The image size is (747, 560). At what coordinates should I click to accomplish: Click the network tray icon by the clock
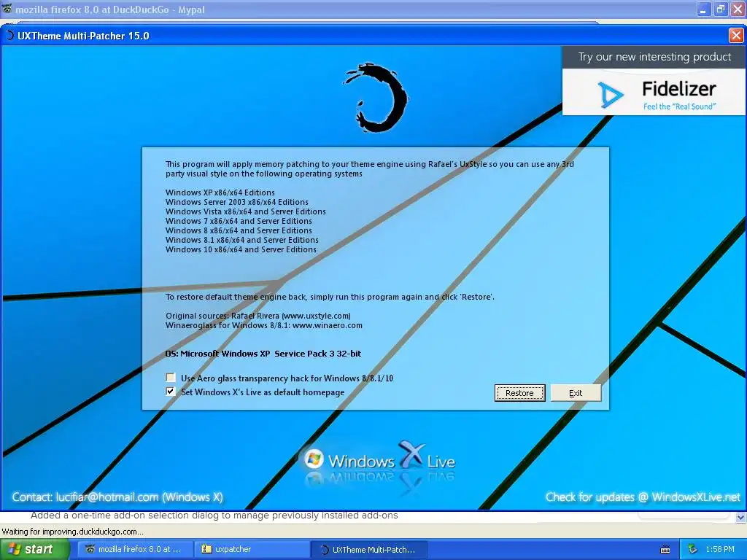(692, 550)
